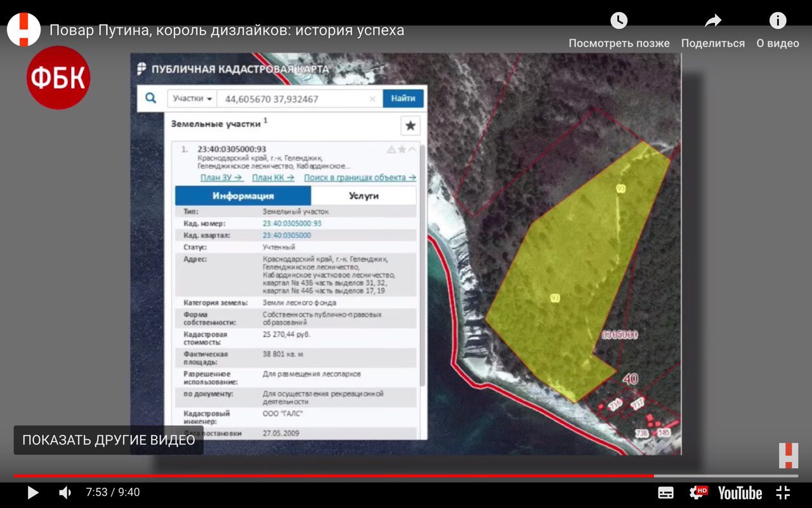This screenshot has width=812, height=508.
Task: Click 'Поделиться' label
Action: pos(713,43)
